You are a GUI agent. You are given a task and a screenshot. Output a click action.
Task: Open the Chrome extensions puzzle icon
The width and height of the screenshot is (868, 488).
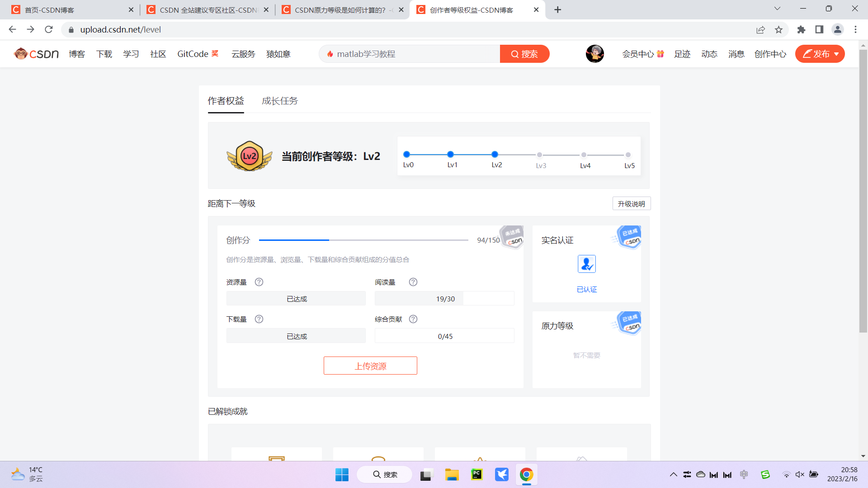801,30
